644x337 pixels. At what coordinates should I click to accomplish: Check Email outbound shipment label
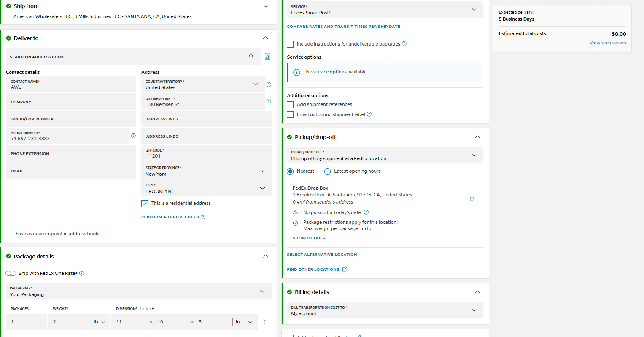290,114
